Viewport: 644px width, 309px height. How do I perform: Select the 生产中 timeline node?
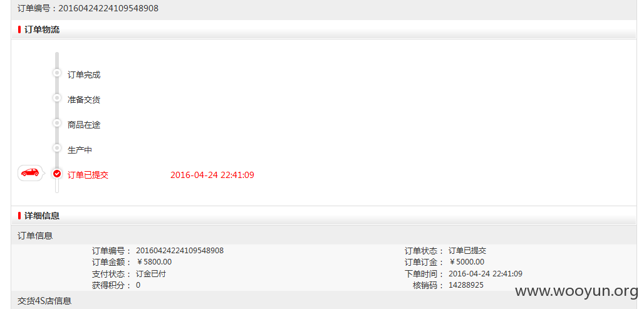(57, 147)
